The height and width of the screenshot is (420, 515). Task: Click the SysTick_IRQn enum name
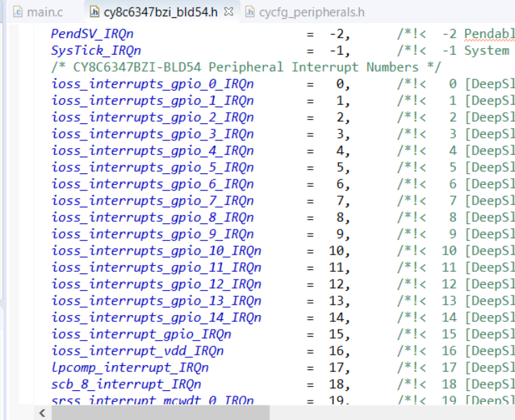(95, 50)
